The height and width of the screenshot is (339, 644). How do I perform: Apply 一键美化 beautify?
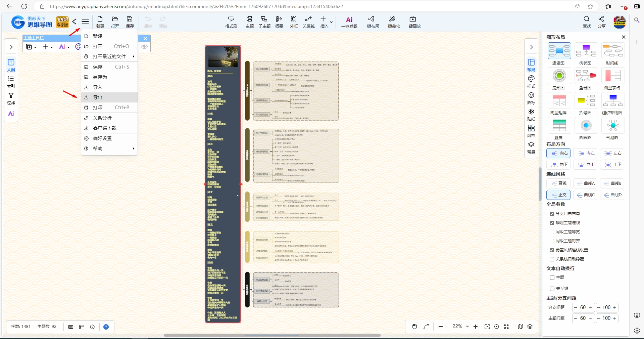click(x=392, y=22)
